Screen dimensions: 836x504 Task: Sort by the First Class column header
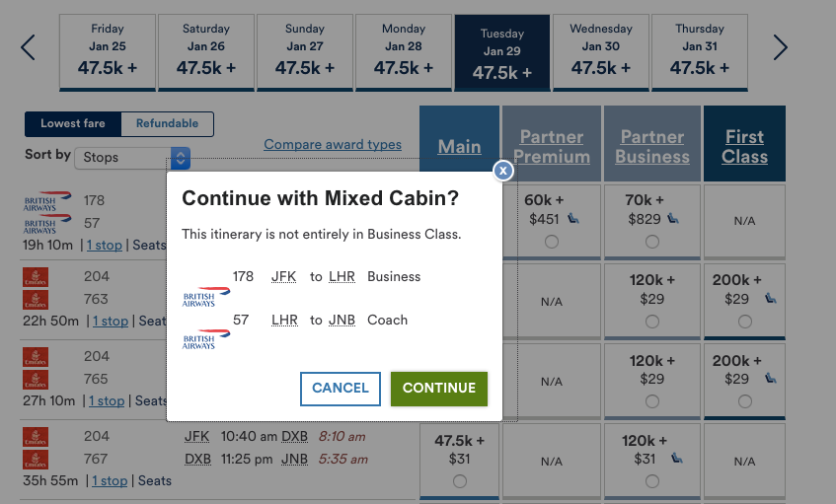[x=744, y=146]
